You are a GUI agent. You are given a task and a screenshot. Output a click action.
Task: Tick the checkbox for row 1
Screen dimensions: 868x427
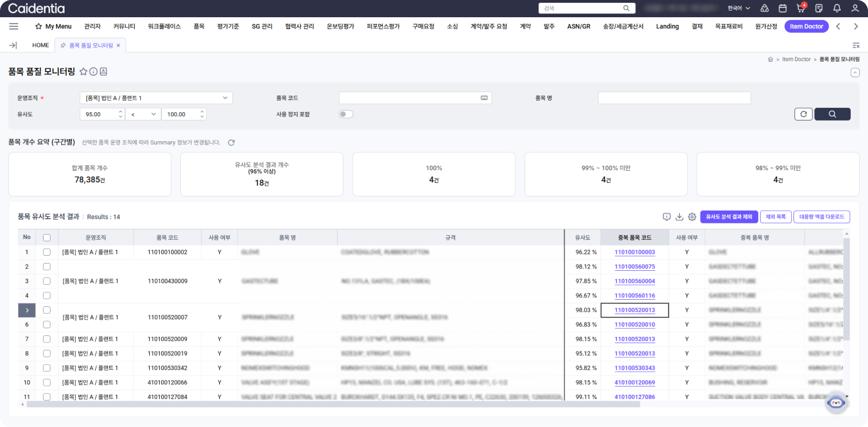[x=47, y=252]
